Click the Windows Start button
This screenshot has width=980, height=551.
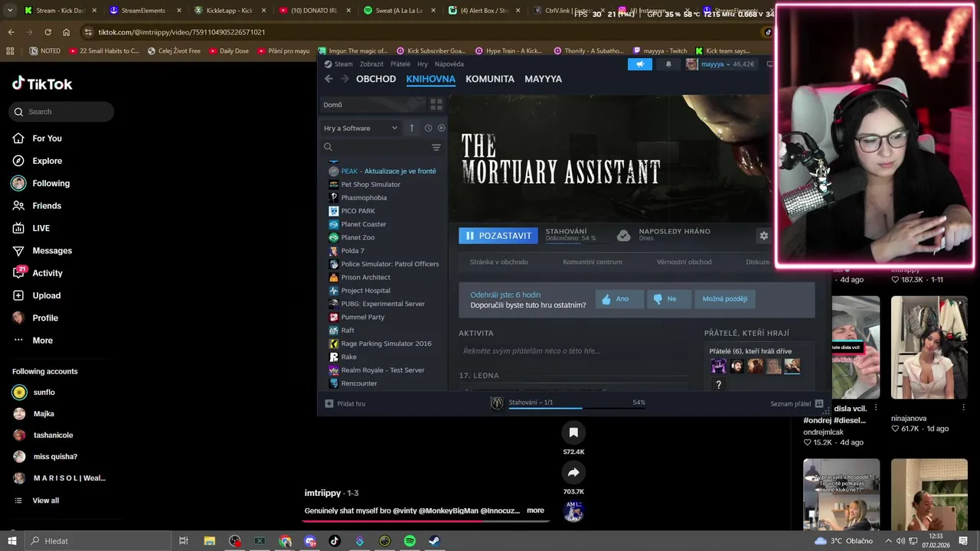[12, 541]
